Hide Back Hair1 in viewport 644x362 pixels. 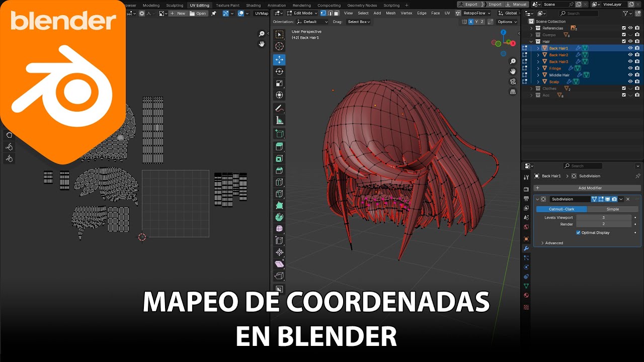pyautogui.click(x=630, y=48)
